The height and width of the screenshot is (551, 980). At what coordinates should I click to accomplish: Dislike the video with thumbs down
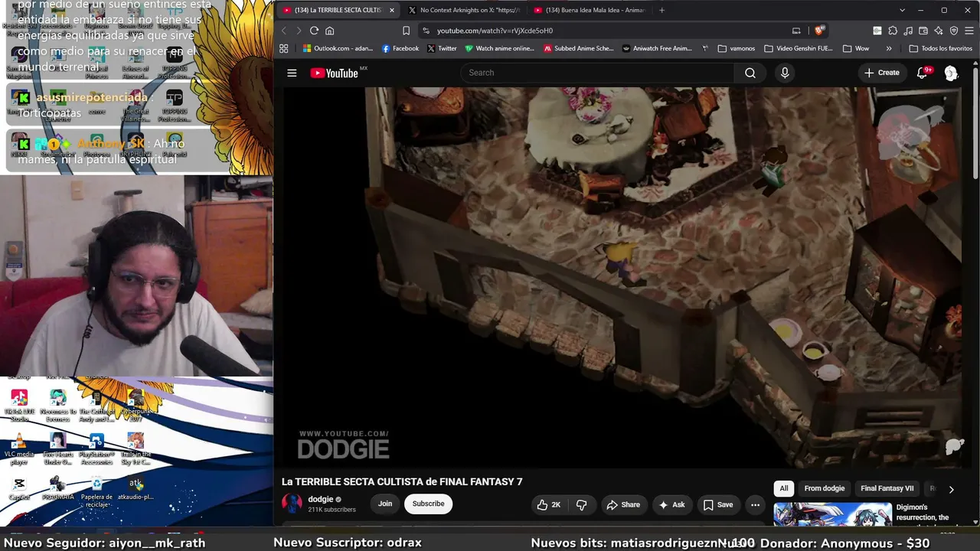point(581,504)
